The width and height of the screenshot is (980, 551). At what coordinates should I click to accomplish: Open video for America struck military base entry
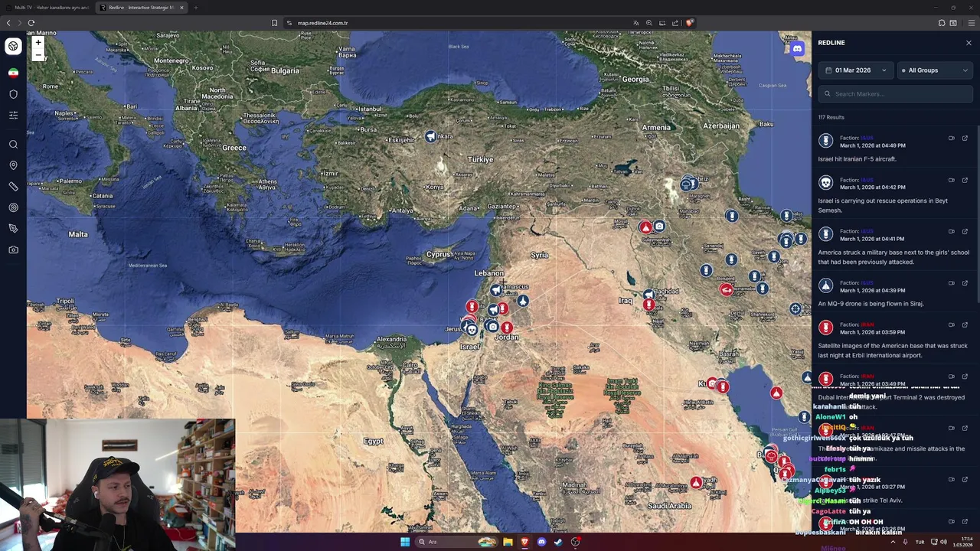pos(952,232)
